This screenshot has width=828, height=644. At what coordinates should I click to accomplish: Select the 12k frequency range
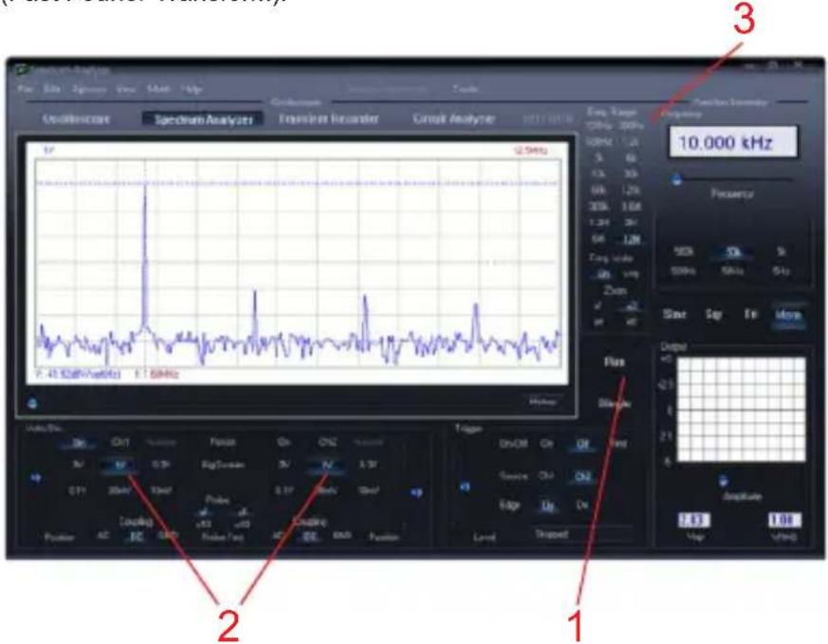[598, 174]
